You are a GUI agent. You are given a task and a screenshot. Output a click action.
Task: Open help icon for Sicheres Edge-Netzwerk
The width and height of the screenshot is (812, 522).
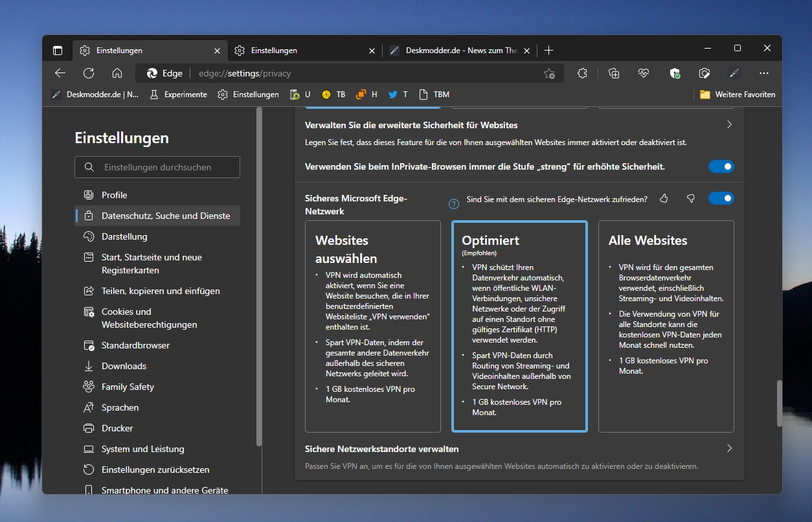tap(454, 204)
